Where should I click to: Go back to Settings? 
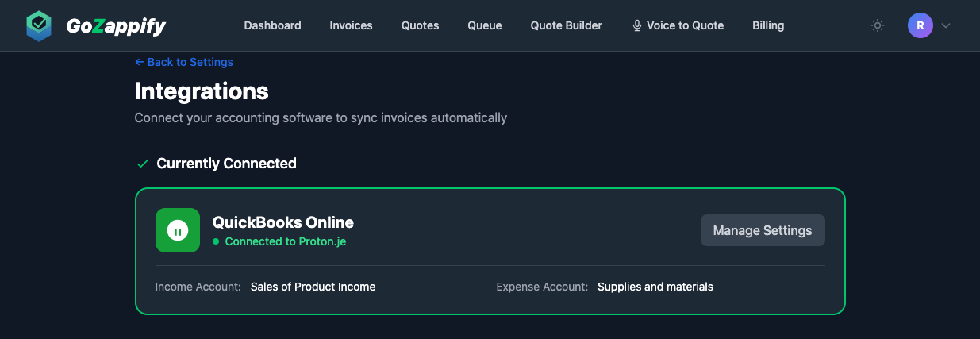pyautogui.click(x=184, y=62)
